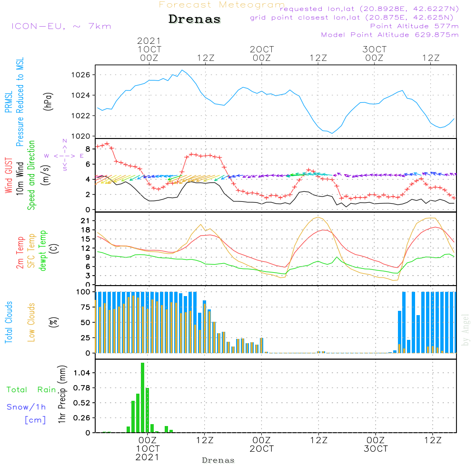This screenshot has height=476, width=476.
Task: Click the 'Low Clouds' legend label
Action: point(31,322)
